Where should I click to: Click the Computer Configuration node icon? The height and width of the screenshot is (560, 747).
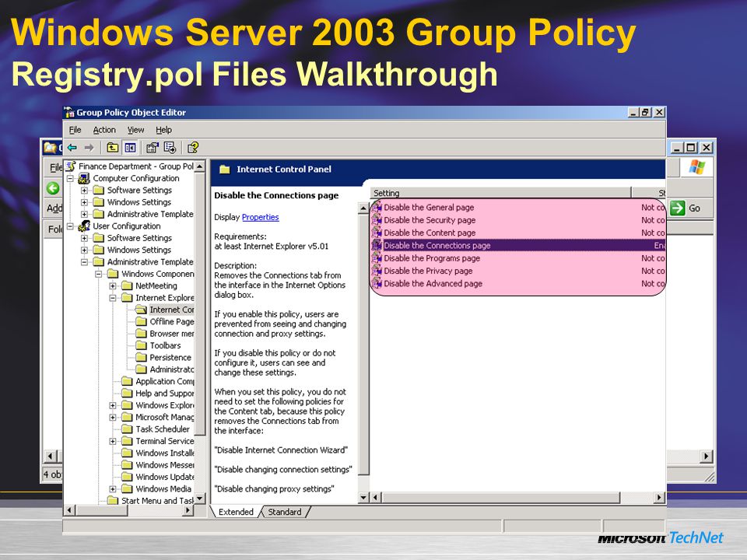pyautogui.click(x=84, y=178)
